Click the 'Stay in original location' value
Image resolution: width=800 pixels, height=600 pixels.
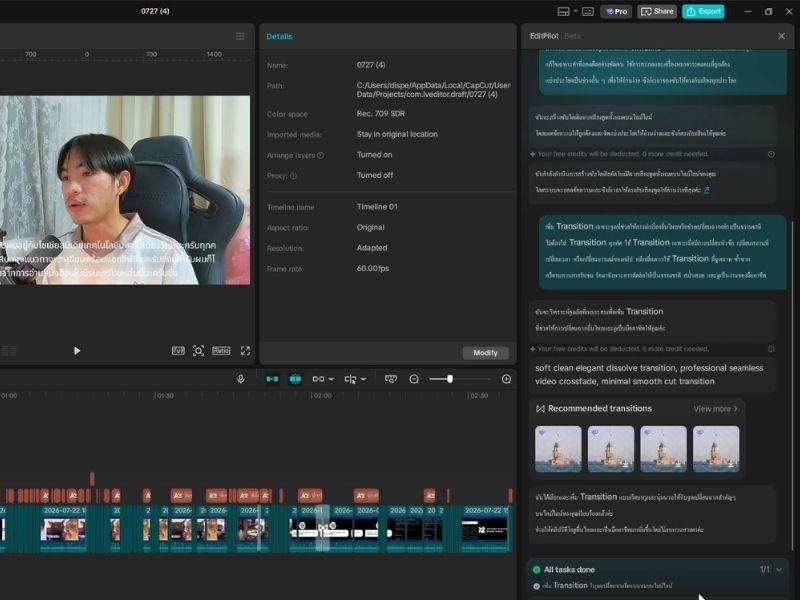pos(397,134)
